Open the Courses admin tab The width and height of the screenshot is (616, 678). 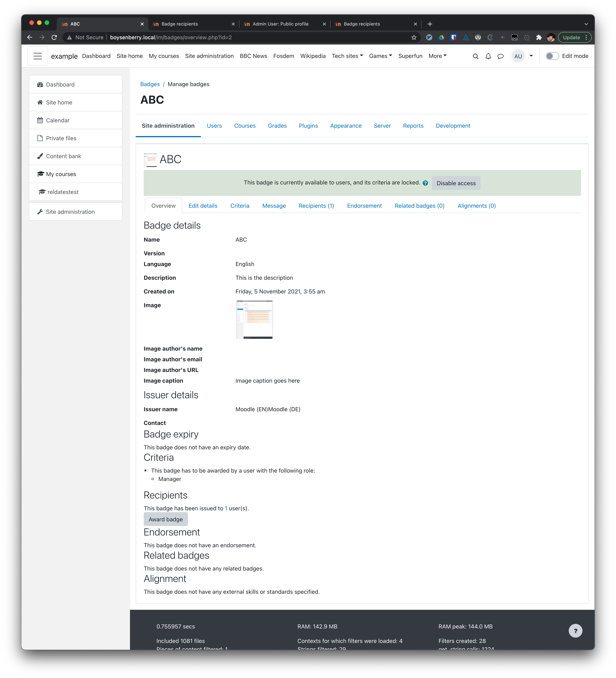point(245,125)
